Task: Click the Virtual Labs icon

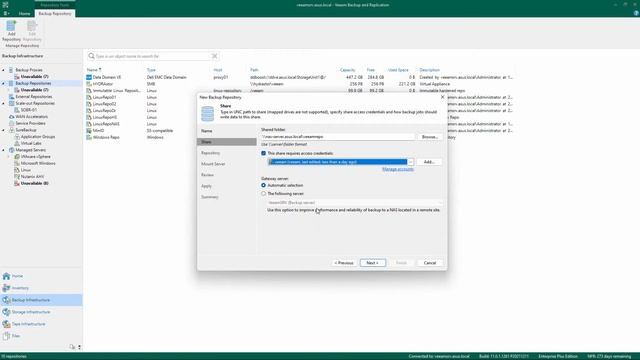Action: (17, 143)
